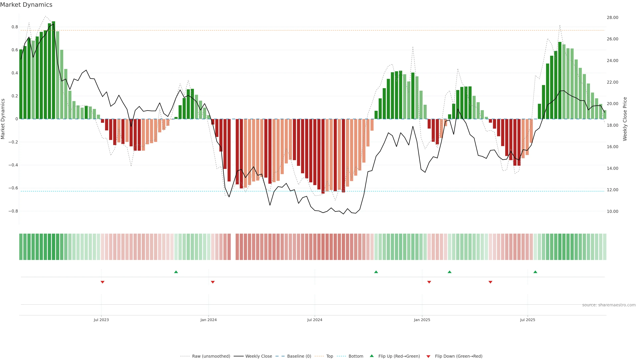The height and width of the screenshot is (362, 644).
Task: Click the Flip Up triangle icon in the legend
Action: (x=372, y=356)
